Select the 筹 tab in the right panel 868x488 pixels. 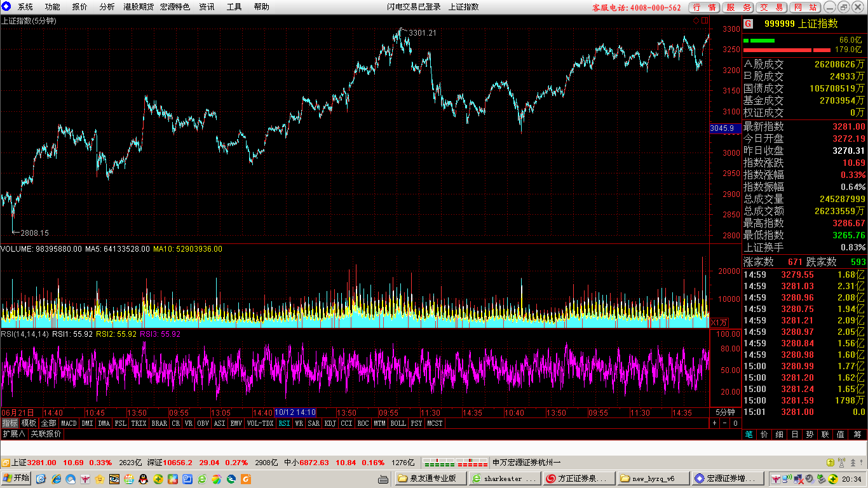tap(857, 435)
